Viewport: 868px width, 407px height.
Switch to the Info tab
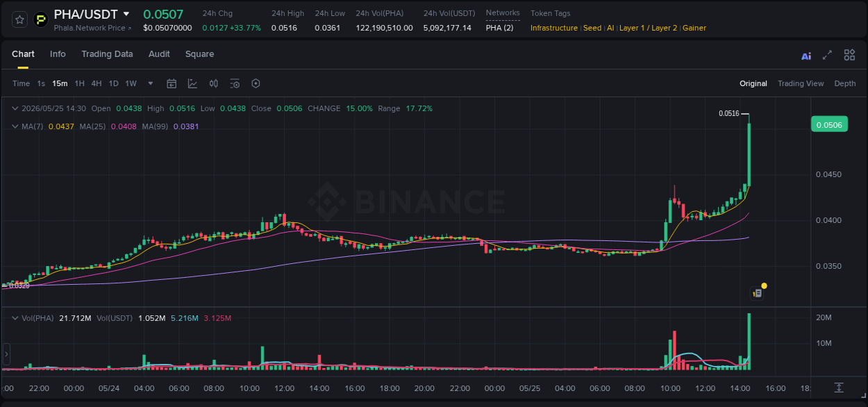tap(58, 54)
